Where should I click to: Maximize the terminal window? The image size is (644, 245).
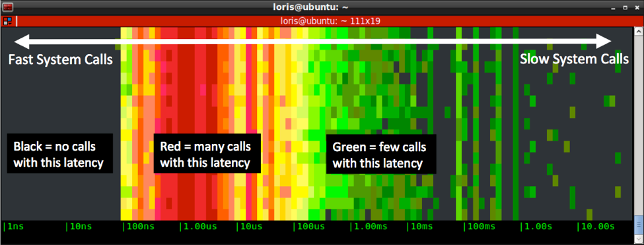pos(625,7)
